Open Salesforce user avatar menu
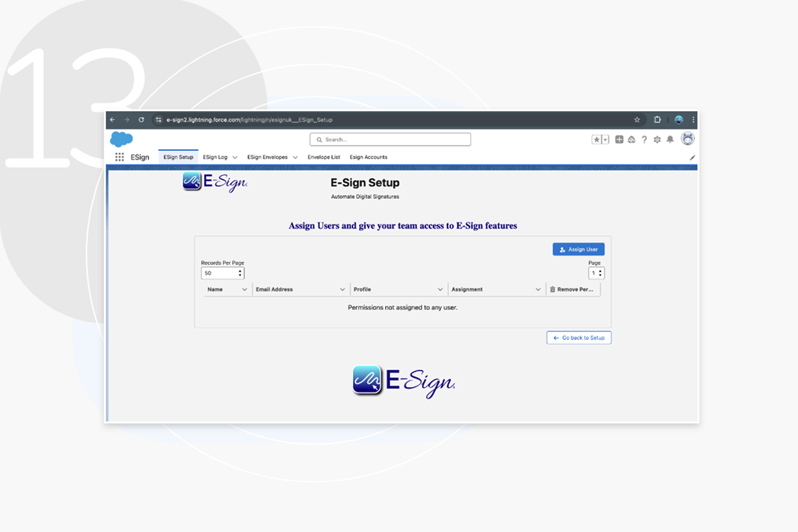 tap(688, 139)
